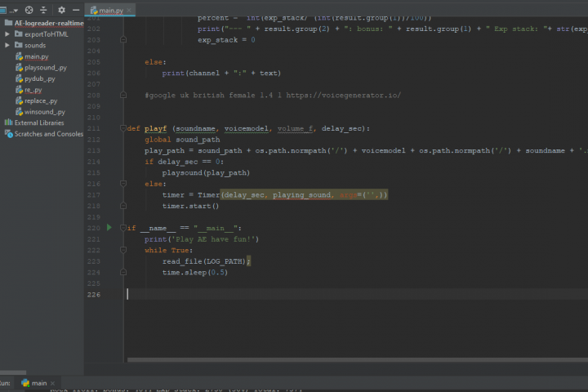Select the exportToHTML folder row
Screen dimensions: 588x392
(42, 34)
